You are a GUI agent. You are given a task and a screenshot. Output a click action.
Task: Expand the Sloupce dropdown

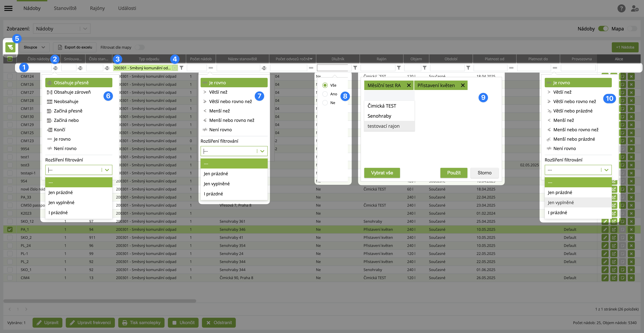pyautogui.click(x=34, y=47)
